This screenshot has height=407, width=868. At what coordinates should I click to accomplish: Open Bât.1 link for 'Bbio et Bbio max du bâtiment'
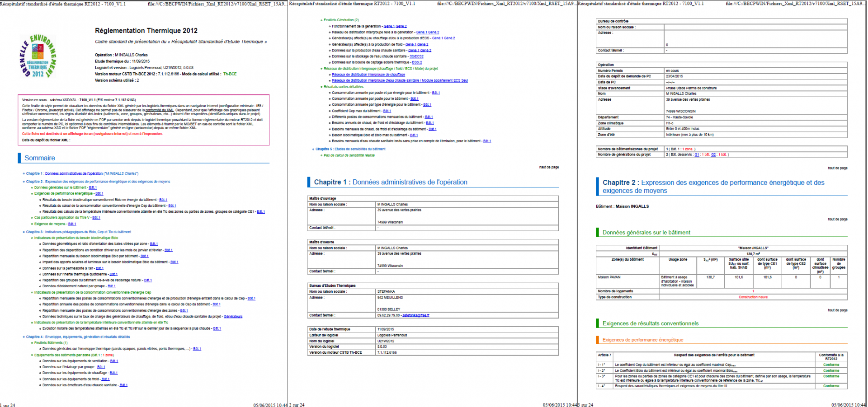[414, 135]
